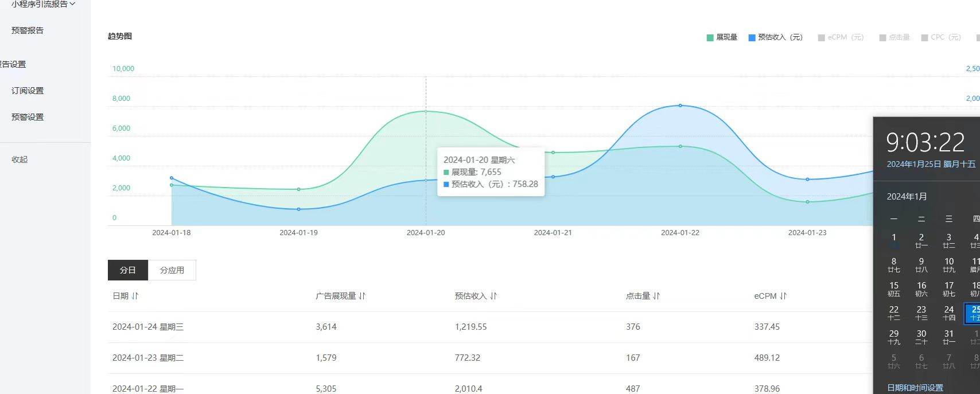Switch to 分日 tab
The width and height of the screenshot is (980, 394).
[x=128, y=270]
